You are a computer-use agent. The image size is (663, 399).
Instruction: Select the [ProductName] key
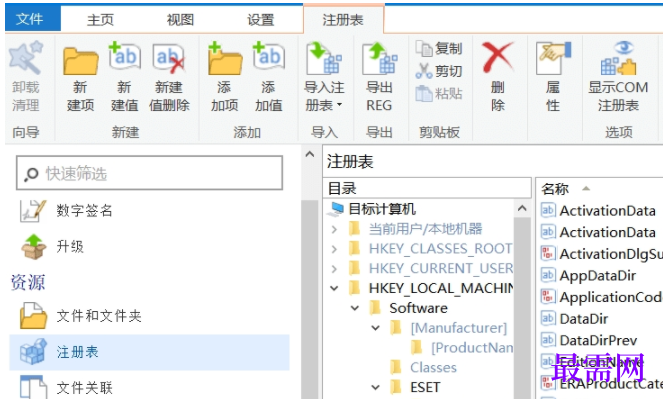pos(472,347)
